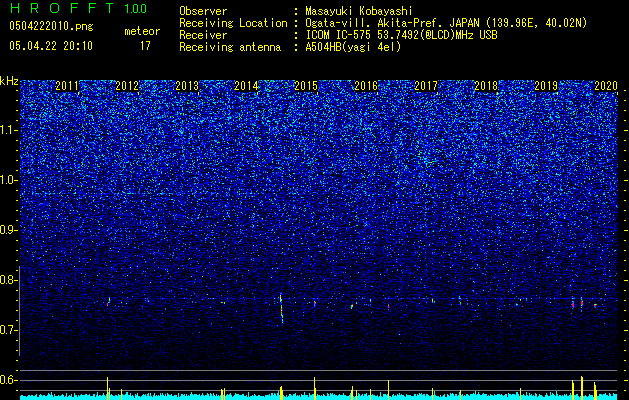
Task: Click the 2012 time axis label
Action: pos(127,86)
